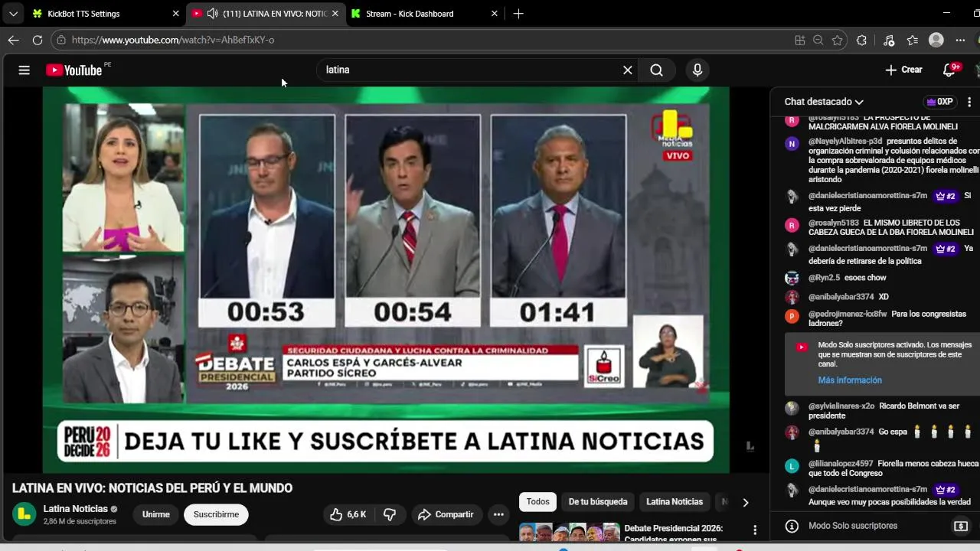Screen dimensions: 980x551
Task: Open the media control music icon
Action: coord(888,40)
